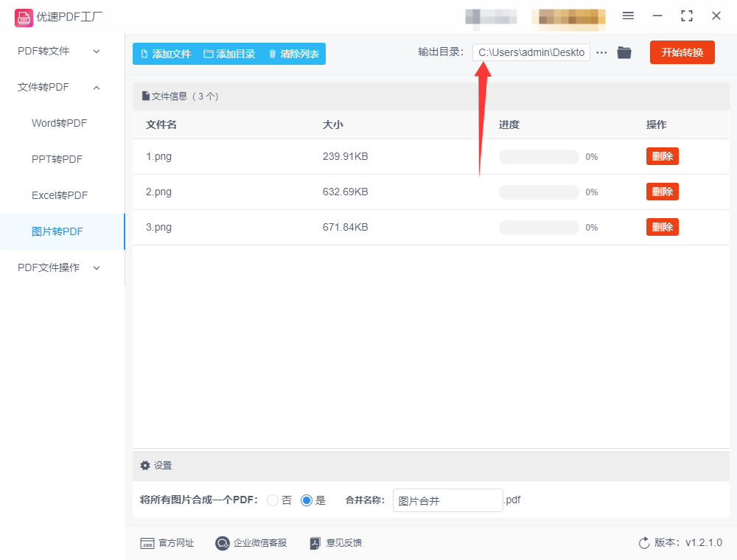Expand the PDF文件操作 menu chevron

(97, 268)
